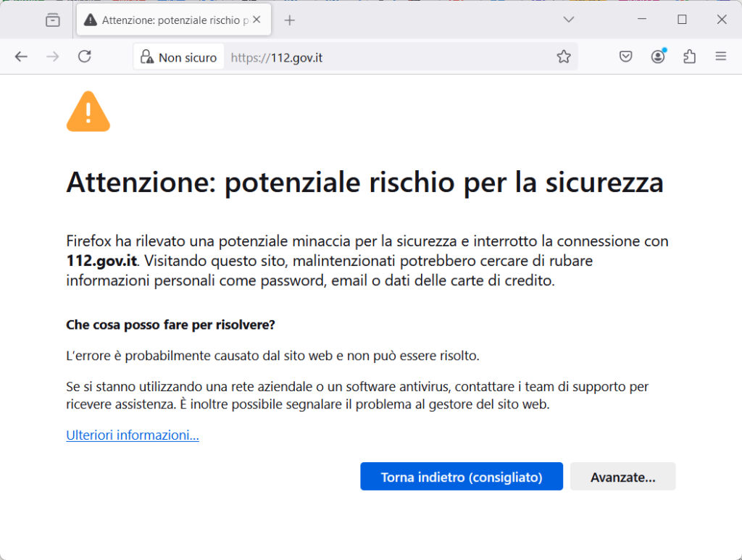This screenshot has height=560, width=742.
Task: Open the Firefox View icon
Action: tap(53, 20)
